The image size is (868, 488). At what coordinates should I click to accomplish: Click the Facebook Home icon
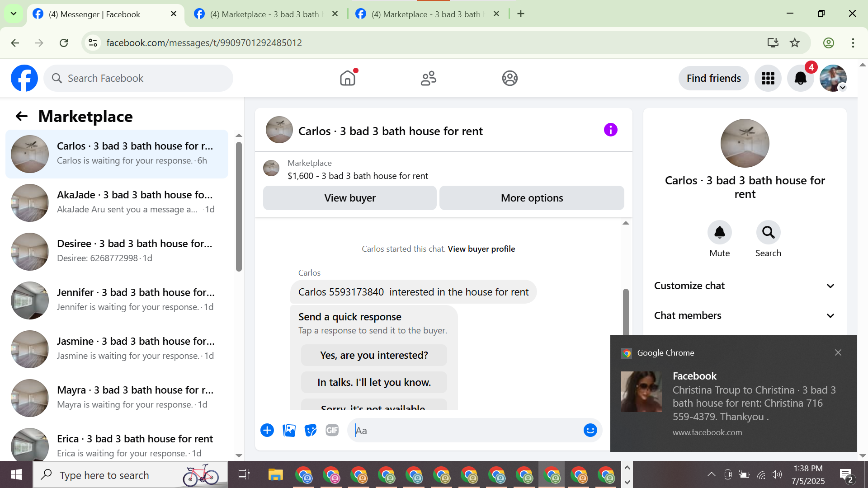point(348,78)
